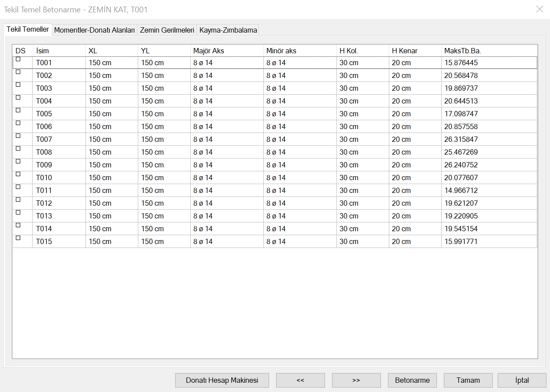Click the Betonarme button
550x392 pixels.
click(412, 380)
